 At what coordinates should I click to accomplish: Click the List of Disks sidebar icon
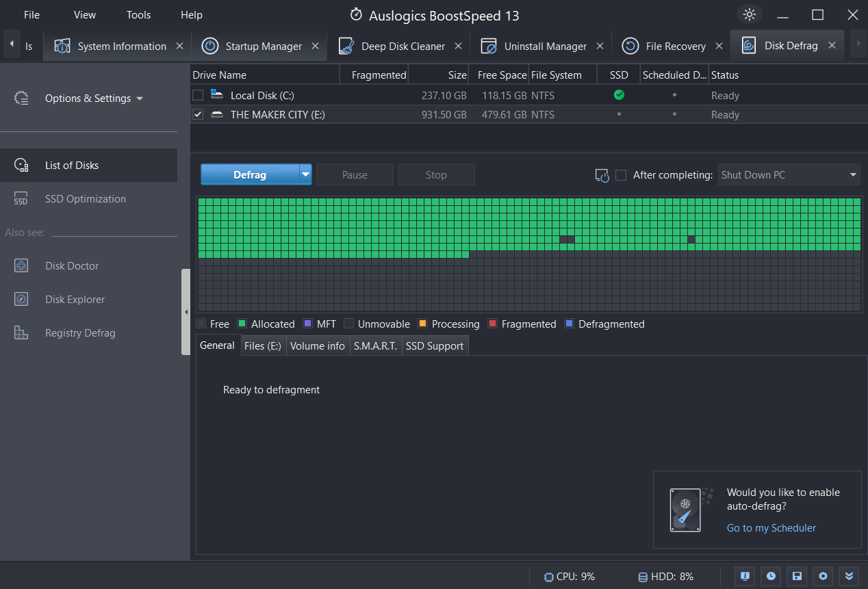pyautogui.click(x=21, y=165)
